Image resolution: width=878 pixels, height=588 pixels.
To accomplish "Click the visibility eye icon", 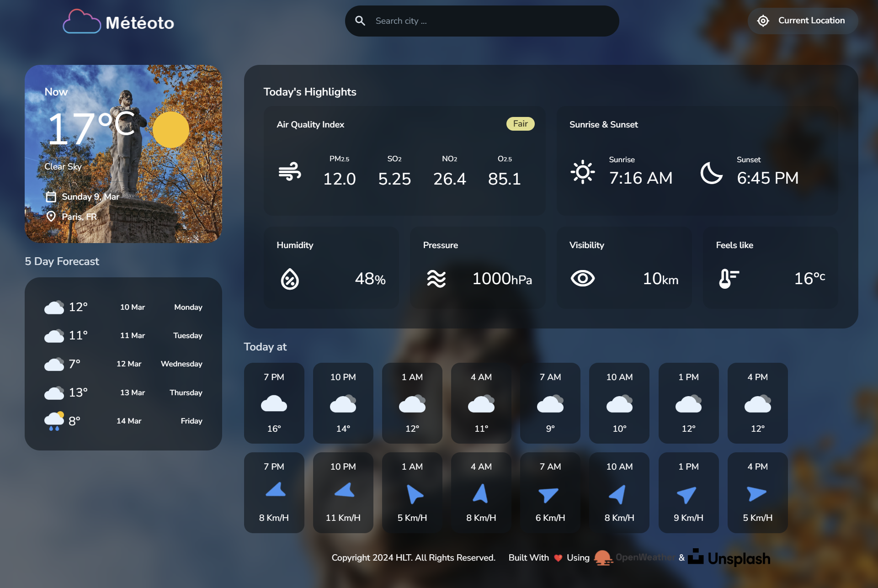I will tap(582, 278).
